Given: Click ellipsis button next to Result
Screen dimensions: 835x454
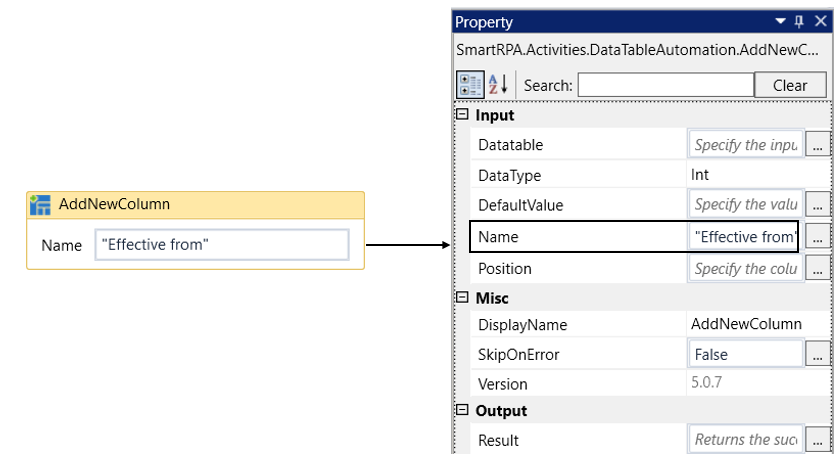Looking at the screenshot, I should pyautogui.click(x=817, y=440).
